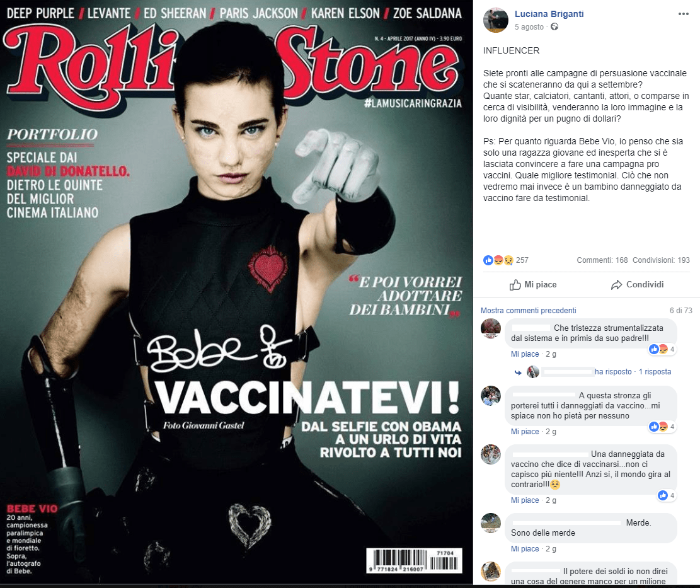The image size is (700, 588).
Task: Open the Rolling Stone cover photo
Action: [x=236, y=292]
